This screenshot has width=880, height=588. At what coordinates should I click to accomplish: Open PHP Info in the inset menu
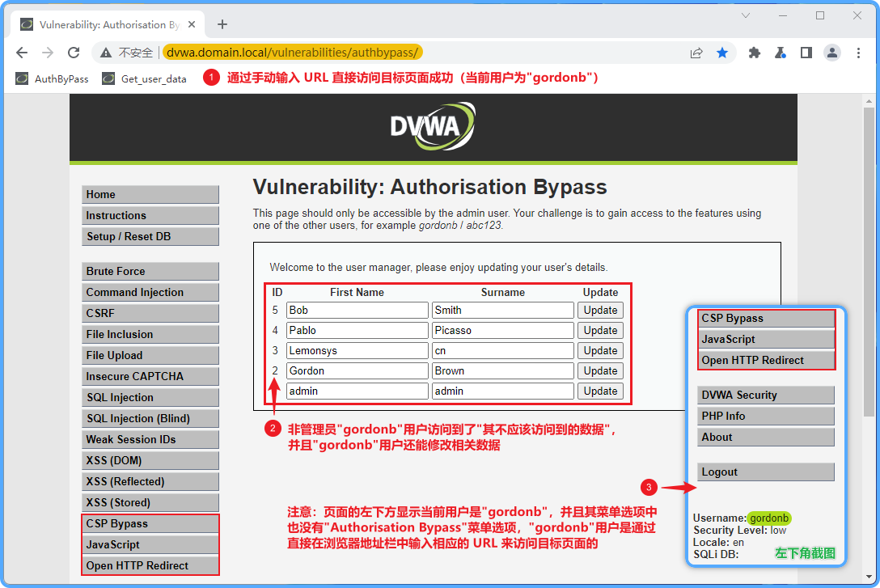pos(765,416)
